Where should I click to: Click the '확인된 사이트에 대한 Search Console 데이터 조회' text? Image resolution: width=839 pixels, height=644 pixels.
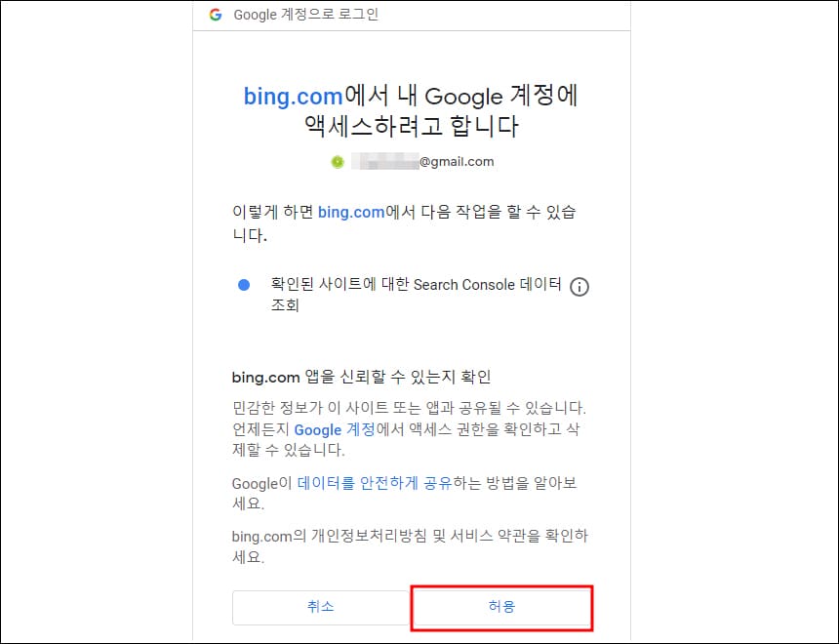[x=416, y=295]
